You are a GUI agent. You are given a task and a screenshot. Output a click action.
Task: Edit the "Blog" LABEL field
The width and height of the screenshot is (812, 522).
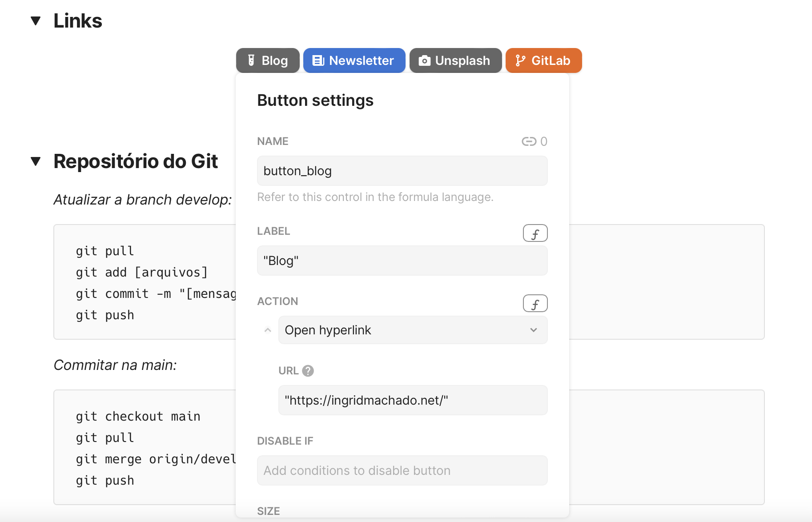402,261
